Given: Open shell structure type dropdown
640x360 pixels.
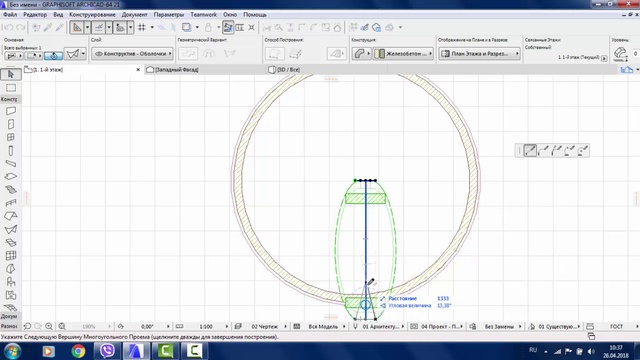Looking at the screenshot, I should click(x=361, y=53).
